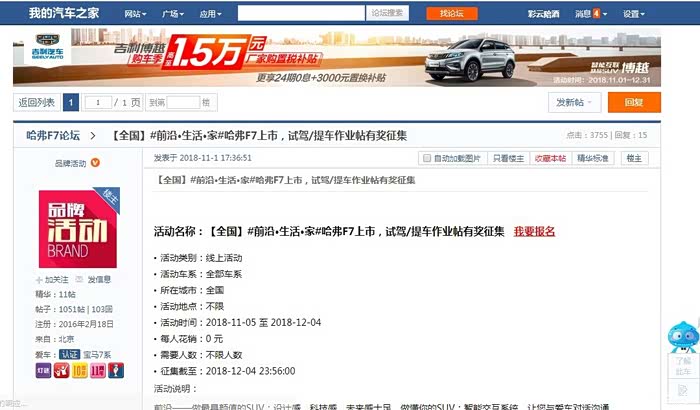
Task: Click the yellow 10 medal badge icon
Action: tap(79, 371)
